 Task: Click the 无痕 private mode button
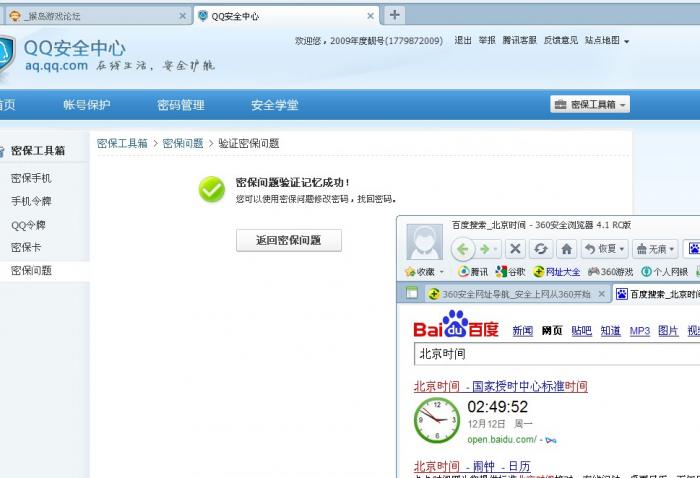click(x=651, y=249)
